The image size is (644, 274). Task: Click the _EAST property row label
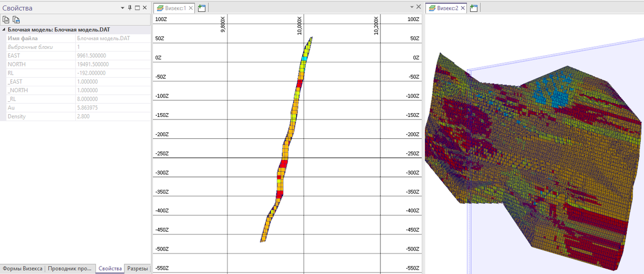point(14,82)
